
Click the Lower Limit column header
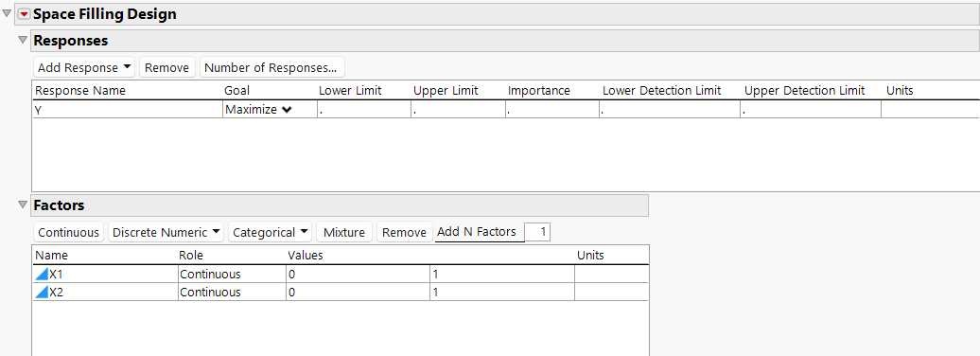[x=350, y=91]
